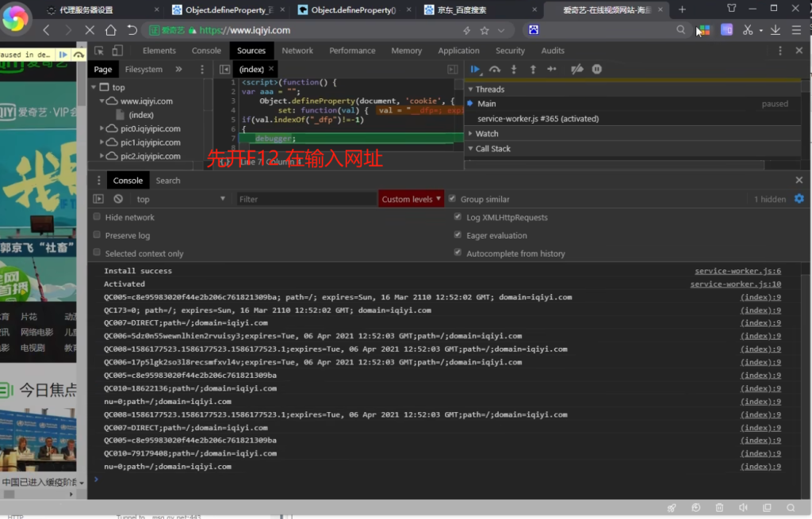The image size is (812, 519).
Task: Select service-worker.js #365 thread
Action: pos(538,119)
